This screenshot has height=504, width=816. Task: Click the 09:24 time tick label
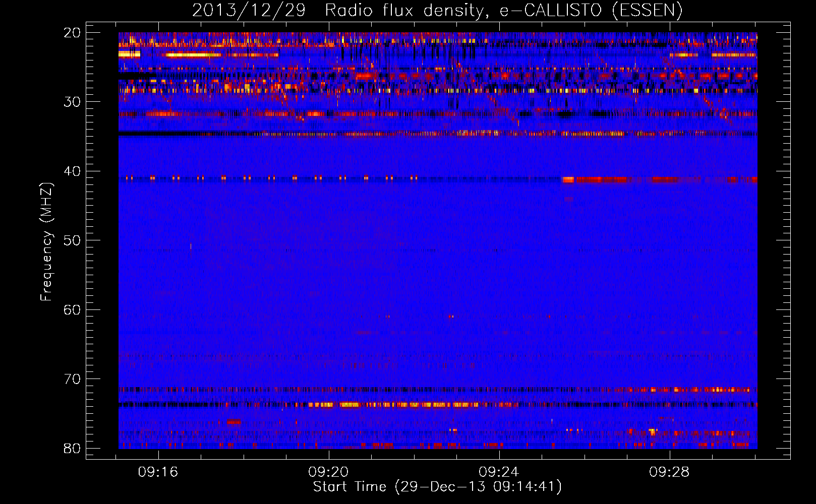tap(499, 472)
